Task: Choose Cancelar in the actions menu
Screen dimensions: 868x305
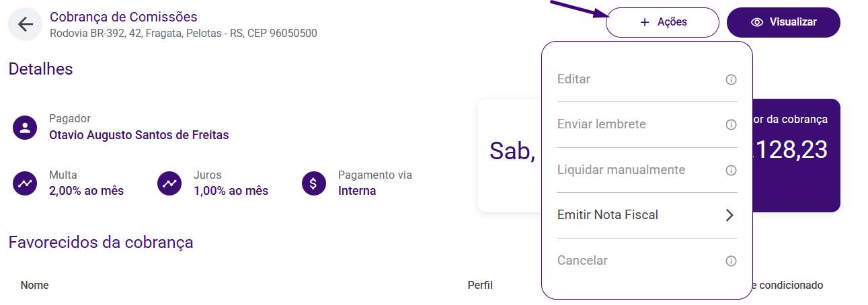Action: coord(582,261)
